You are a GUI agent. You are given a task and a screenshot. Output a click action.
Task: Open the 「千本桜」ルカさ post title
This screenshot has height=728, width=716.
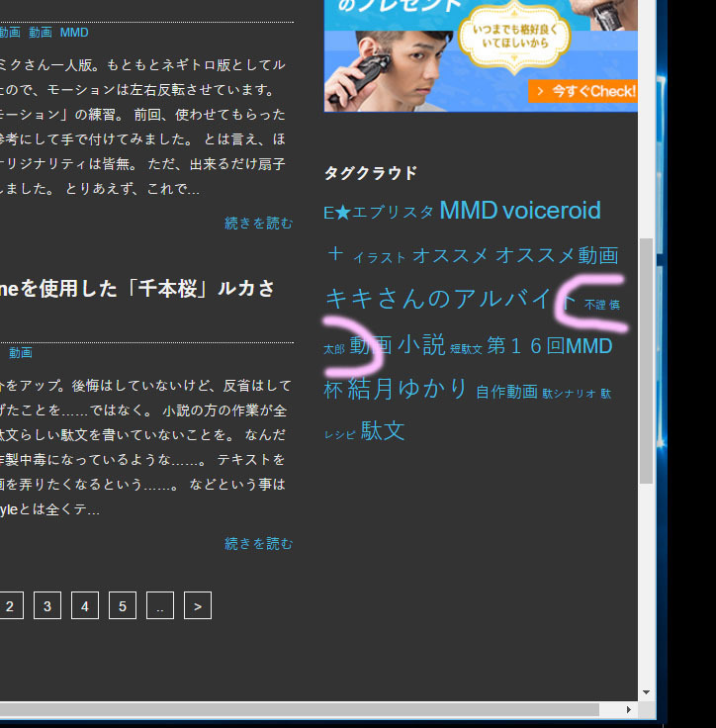click(x=137, y=289)
